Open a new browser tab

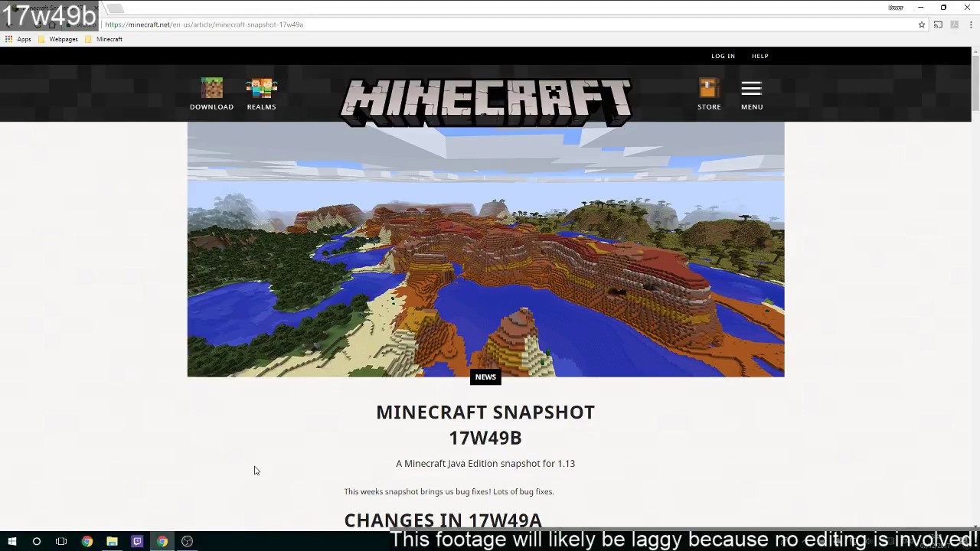(x=115, y=8)
